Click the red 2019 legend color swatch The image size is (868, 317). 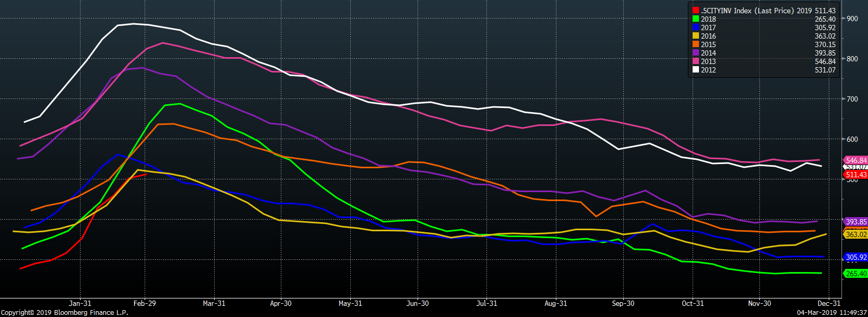(x=695, y=11)
